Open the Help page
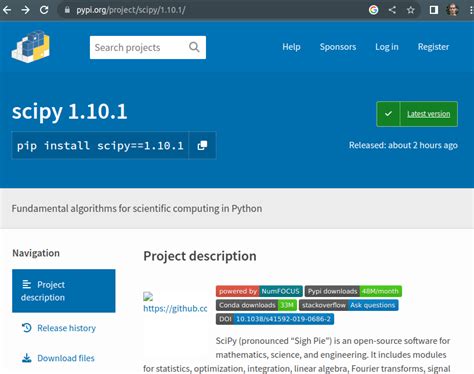 click(291, 47)
